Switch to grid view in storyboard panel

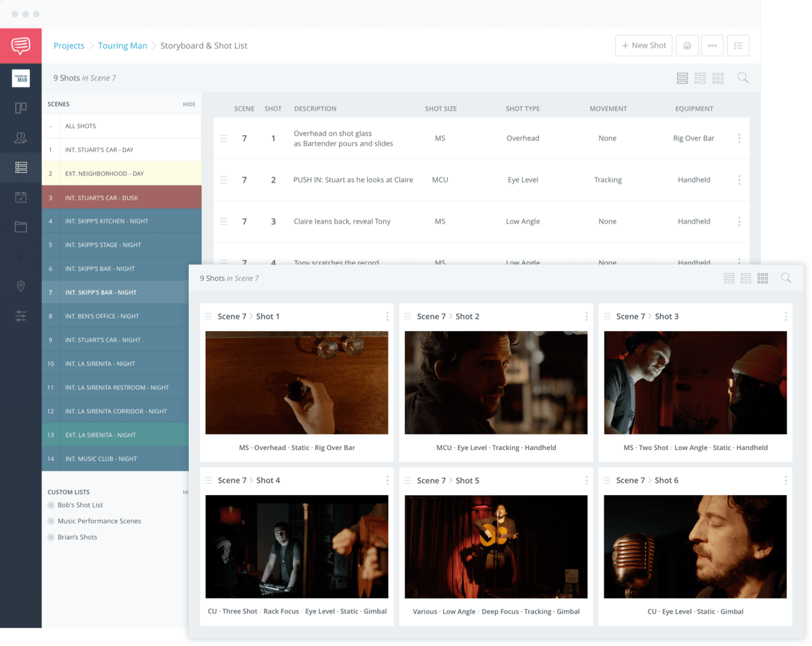point(762,278)
